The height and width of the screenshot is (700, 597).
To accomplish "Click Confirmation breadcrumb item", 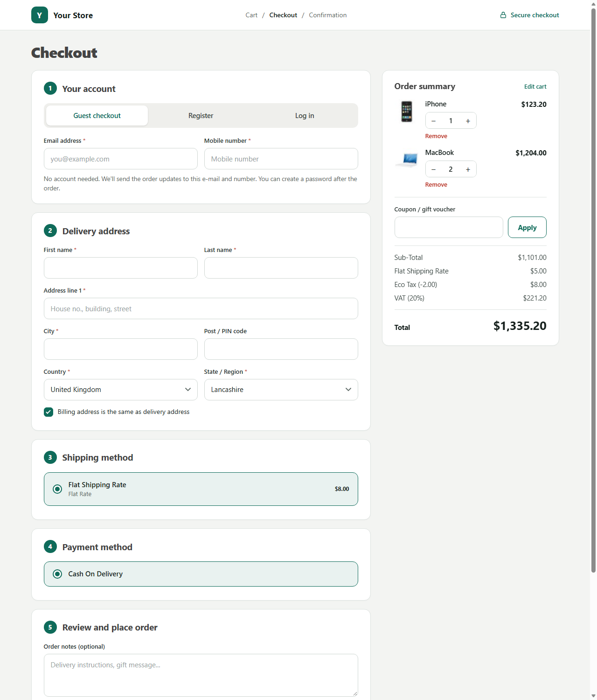I will pyautogui.click(x=328, y=15).
